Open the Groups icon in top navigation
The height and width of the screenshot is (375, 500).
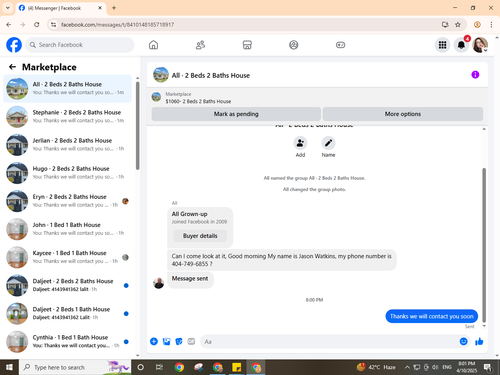pyautogui.click(x=294, y=45)
